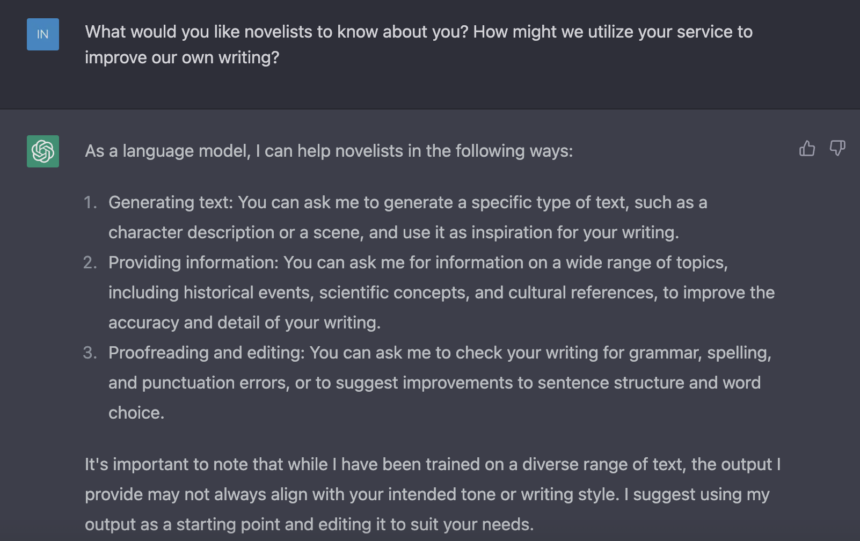
Task: Mark the response with thumbs down
Action: (x=837, y=148)
